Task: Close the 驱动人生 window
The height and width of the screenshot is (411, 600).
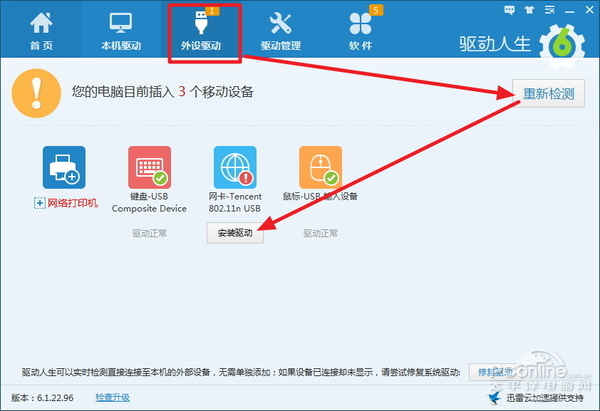Action: point(589,10)
